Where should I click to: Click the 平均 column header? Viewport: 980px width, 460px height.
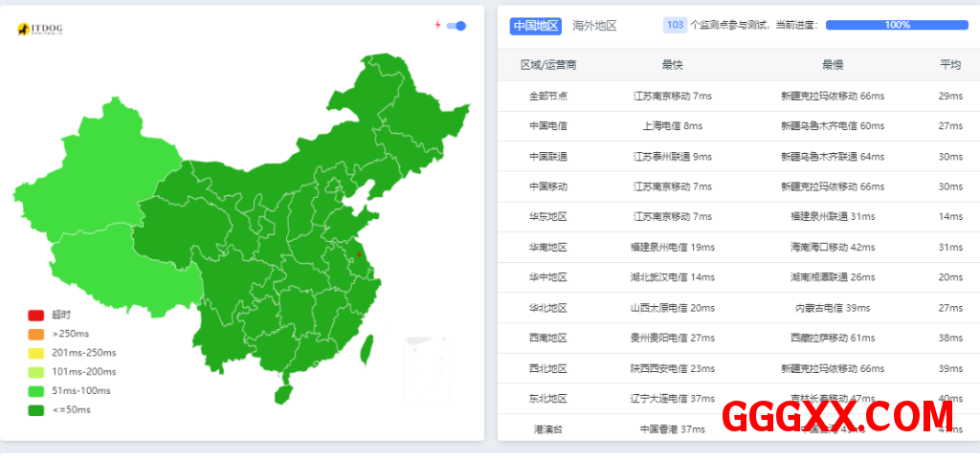coord(949,65)
